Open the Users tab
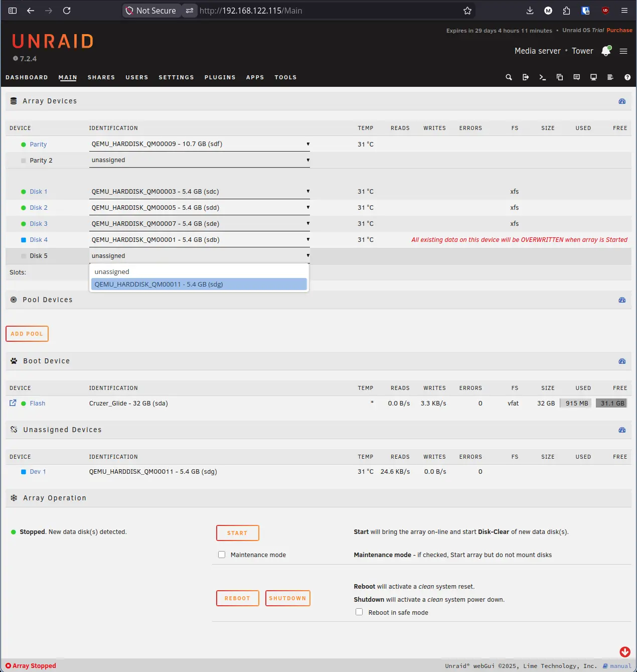The height and width of the screenshot is (672, 637). pyautogui.click(x=137, y=77)
